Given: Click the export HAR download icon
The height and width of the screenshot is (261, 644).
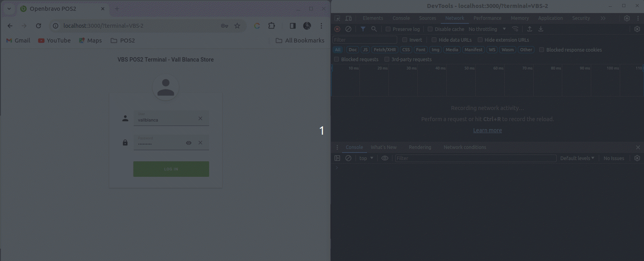Looking at the screenshot, I should tap(540, 29).
